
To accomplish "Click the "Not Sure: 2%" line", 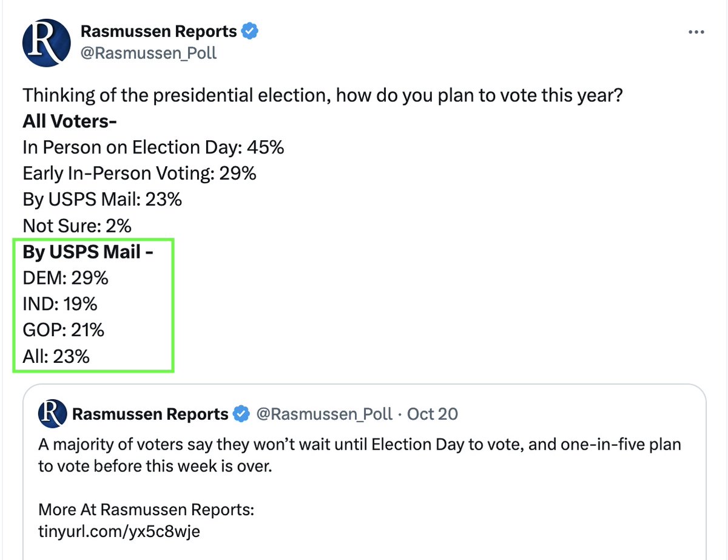I will (77, 226).
